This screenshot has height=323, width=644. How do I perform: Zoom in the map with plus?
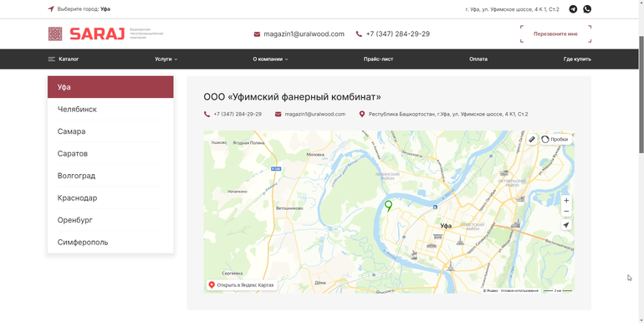point(566,201)
